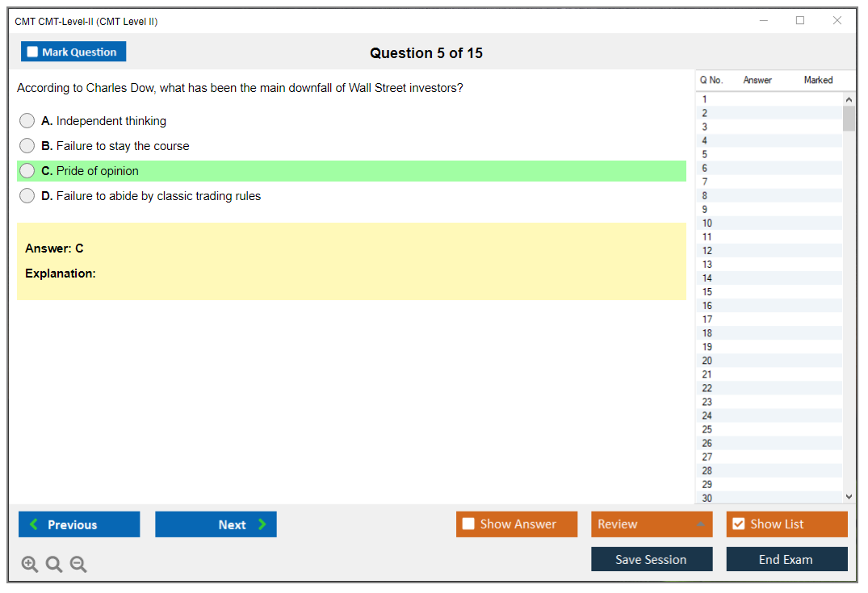The height and width of the screenshot is (593, 868).
Task: Click the zoom out magnifier icon
Action: [78, 565]
